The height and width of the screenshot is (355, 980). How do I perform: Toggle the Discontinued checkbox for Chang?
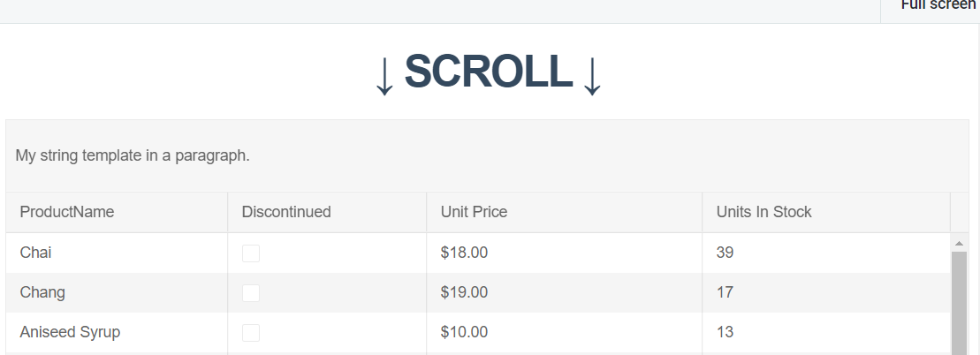tap(251, 293)
